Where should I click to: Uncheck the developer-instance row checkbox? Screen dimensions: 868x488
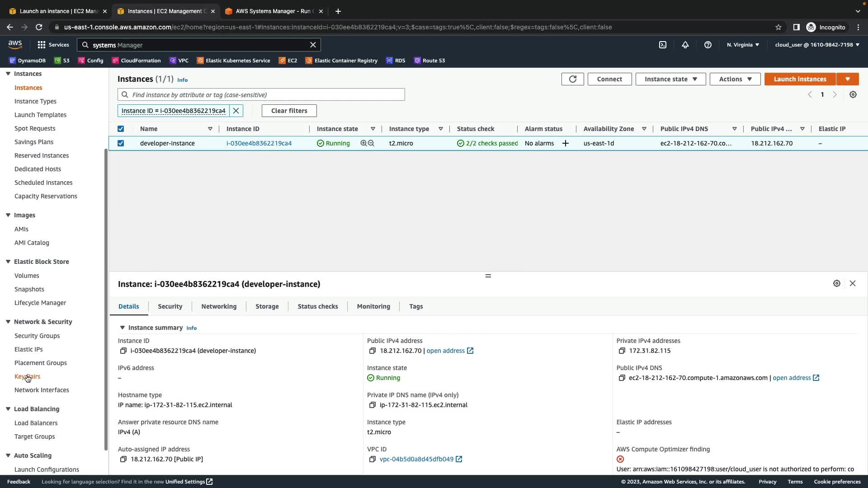tap(121, 143)
